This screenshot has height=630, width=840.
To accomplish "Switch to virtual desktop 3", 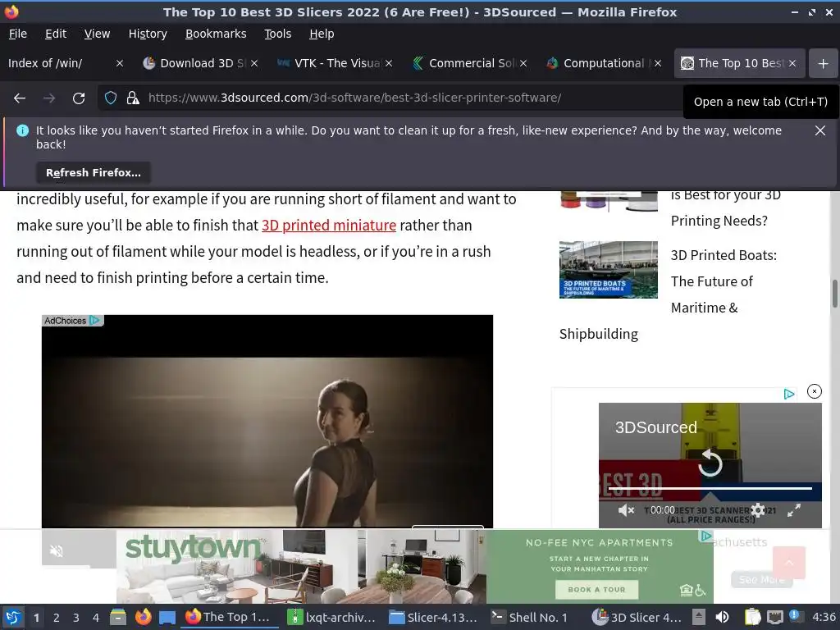I will (x=76, y=618).
